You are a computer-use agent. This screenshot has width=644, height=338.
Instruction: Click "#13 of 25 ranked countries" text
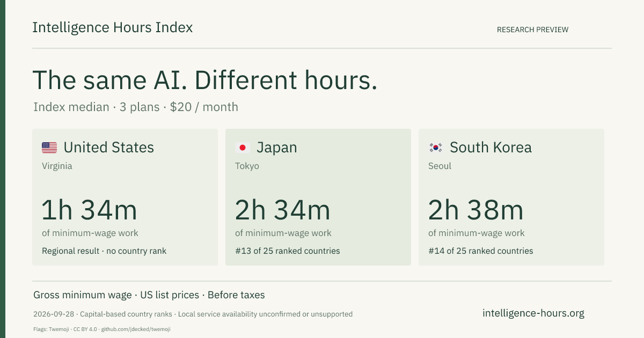(x=288, y=251)
